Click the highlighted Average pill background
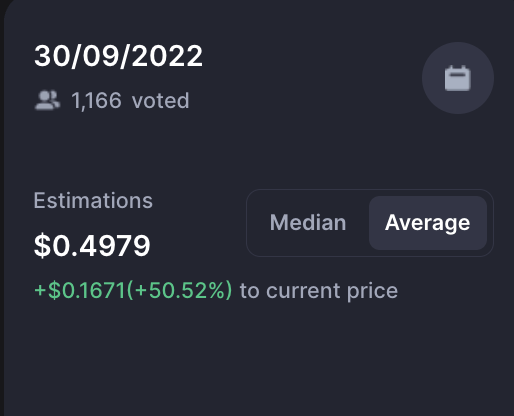Screen dimensions: 514x416 click(x=428, y=223)
